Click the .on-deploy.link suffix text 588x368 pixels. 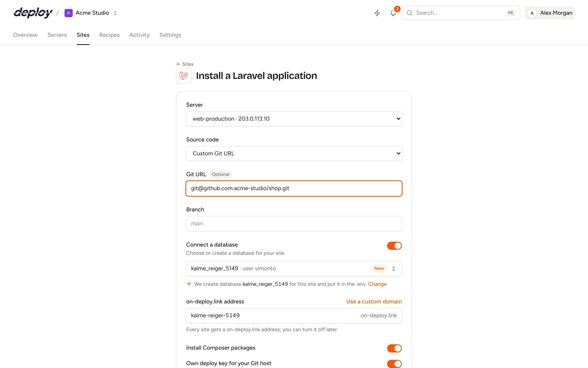pyautogui.click(x=378, y=315)
